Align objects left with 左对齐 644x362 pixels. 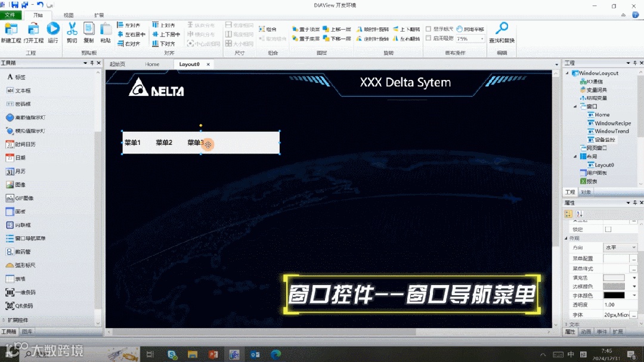coord(129,25)
